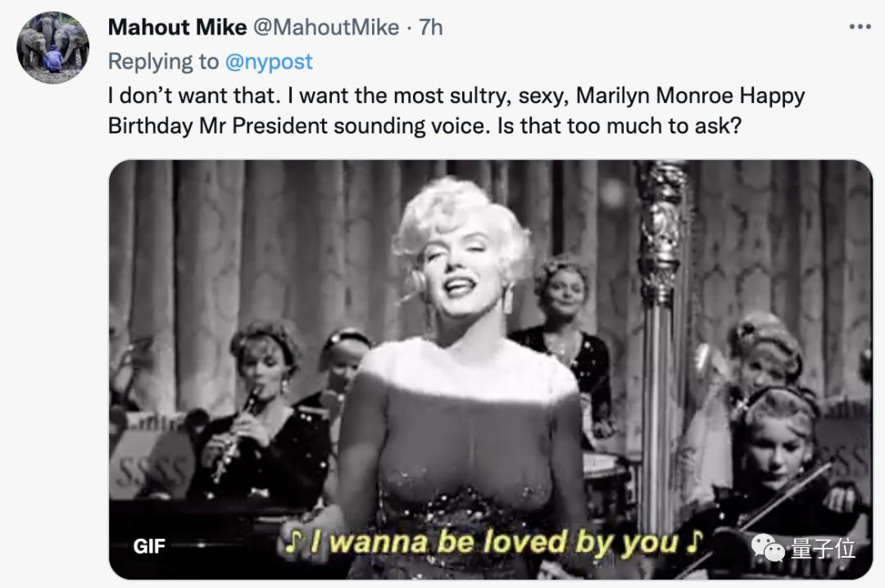Click the @MahoutMike handle
This screenshot has height=588, width=885.
coord(325,27)
